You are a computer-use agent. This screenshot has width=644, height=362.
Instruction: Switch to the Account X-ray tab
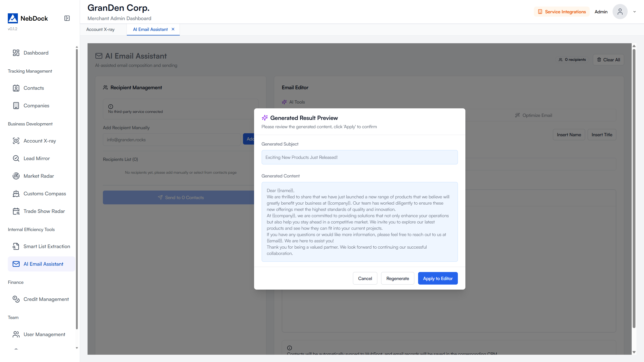[100, 29]
